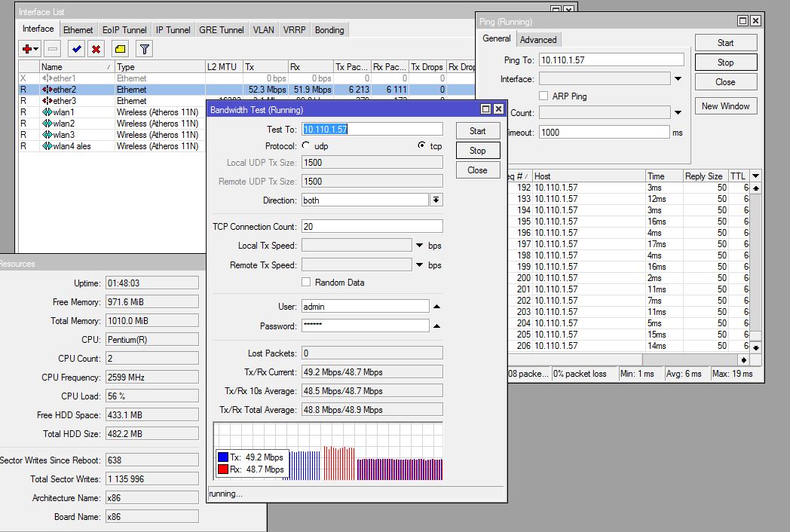This screenshot has width=790, height=532.
Task: Open the Direction dropdown
Action: 436,200
